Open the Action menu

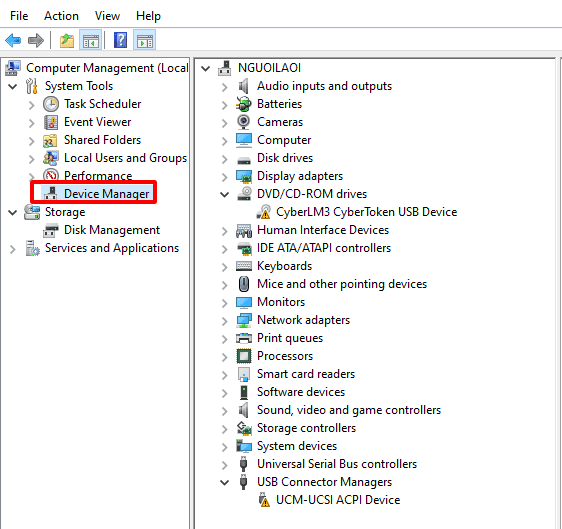coord(61,16)
